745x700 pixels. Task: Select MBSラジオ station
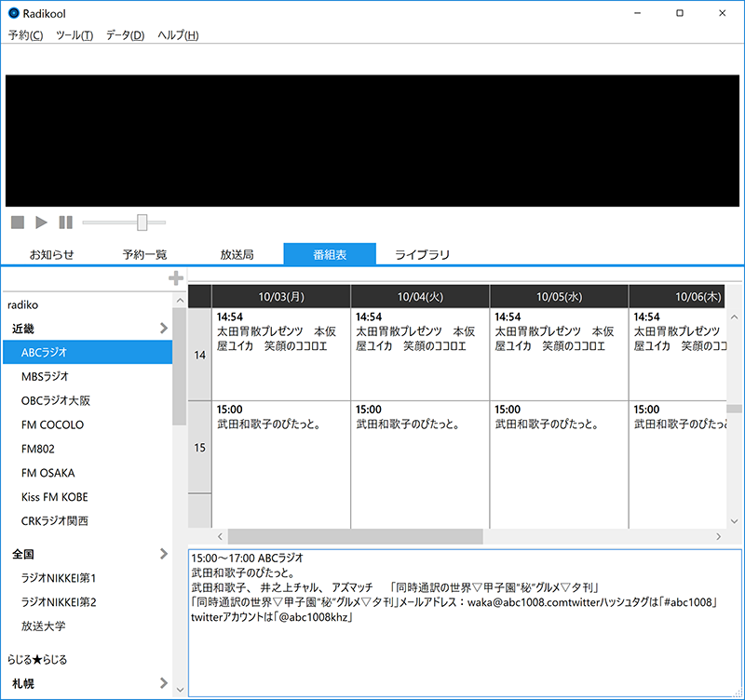[x=88, y=376]
